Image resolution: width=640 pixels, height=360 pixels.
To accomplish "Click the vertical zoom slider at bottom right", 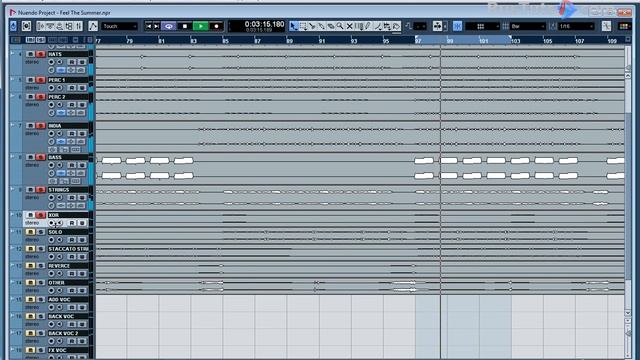I will (x=628, y=333).
